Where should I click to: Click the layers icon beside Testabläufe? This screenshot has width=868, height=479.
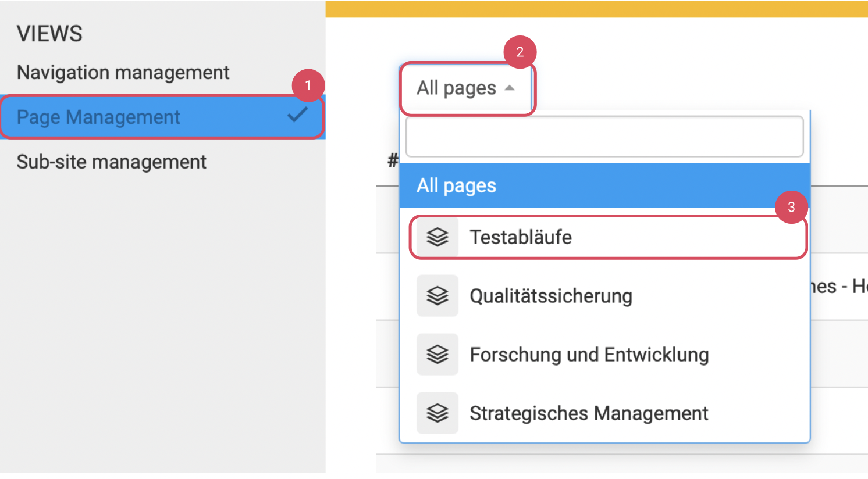437,237
